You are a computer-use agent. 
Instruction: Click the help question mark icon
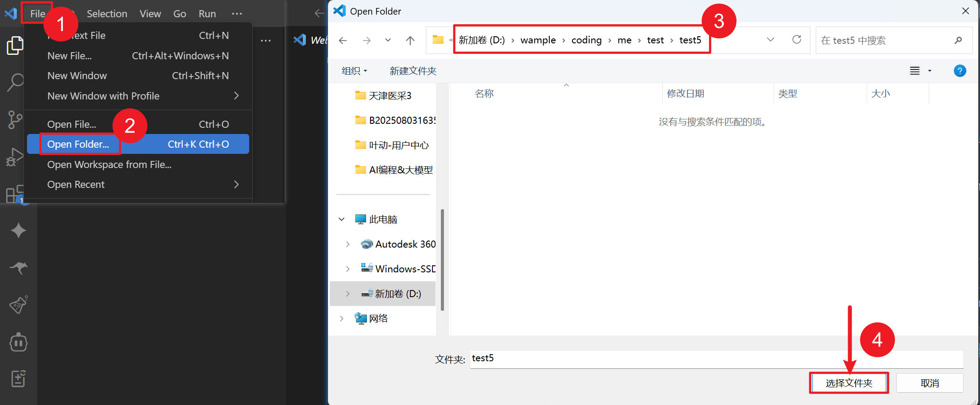coord(960,71)
